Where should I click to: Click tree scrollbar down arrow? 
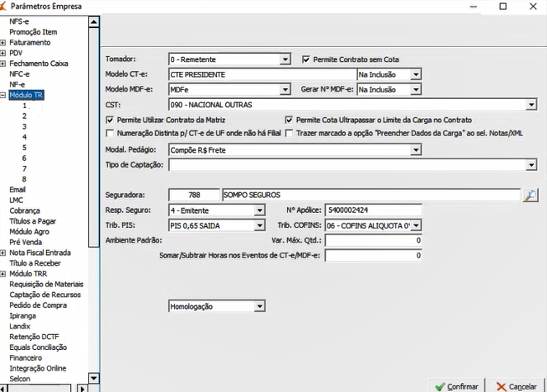(93, 378)
